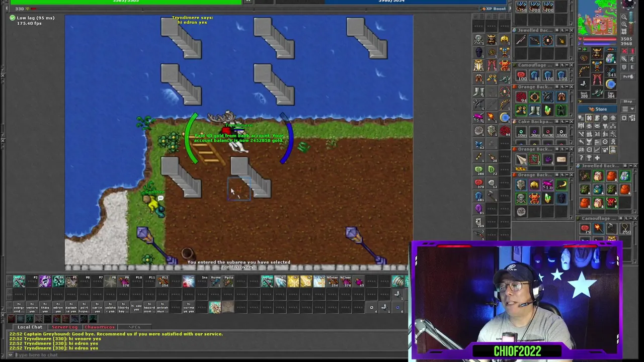Viewport: 644px width, 362px height.
Task: Adjust the minimap floor level slider
Action: (x=631, y=23)
